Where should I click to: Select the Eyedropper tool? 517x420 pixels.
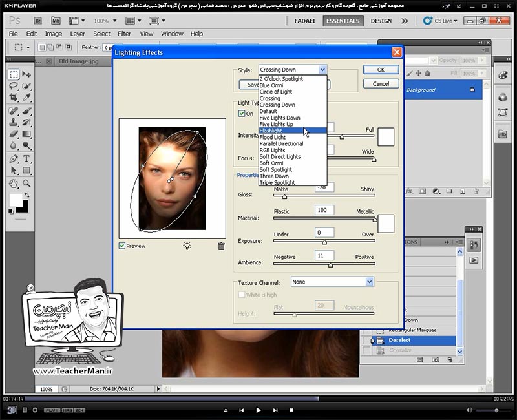pyautogui.click(x=26, y=98)
